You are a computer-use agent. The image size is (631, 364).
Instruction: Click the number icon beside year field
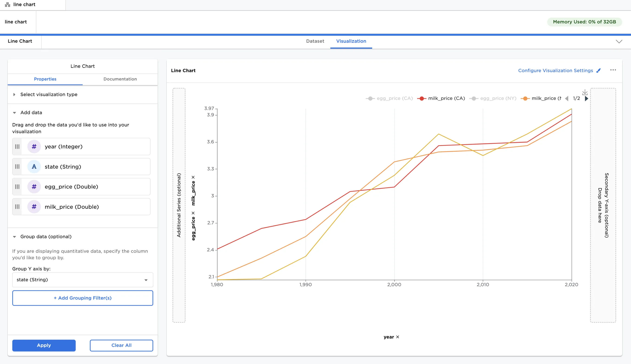[x=34, y=147]
